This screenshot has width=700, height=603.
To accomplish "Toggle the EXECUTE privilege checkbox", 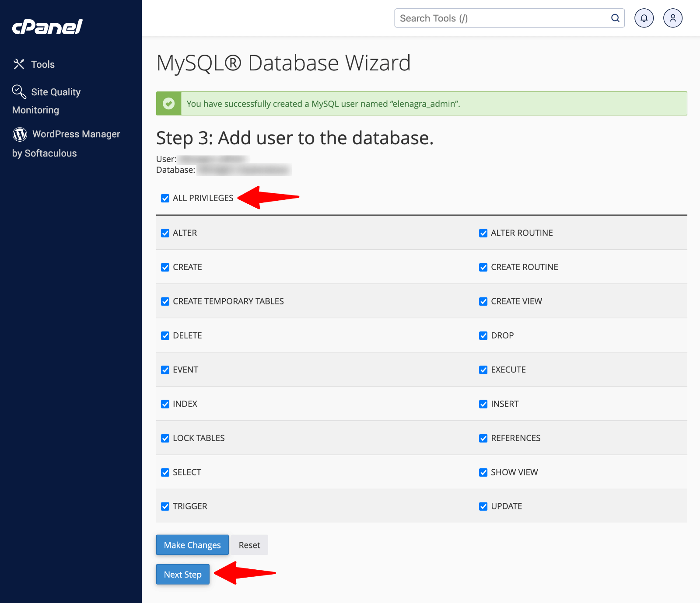I will click(483, 369).
